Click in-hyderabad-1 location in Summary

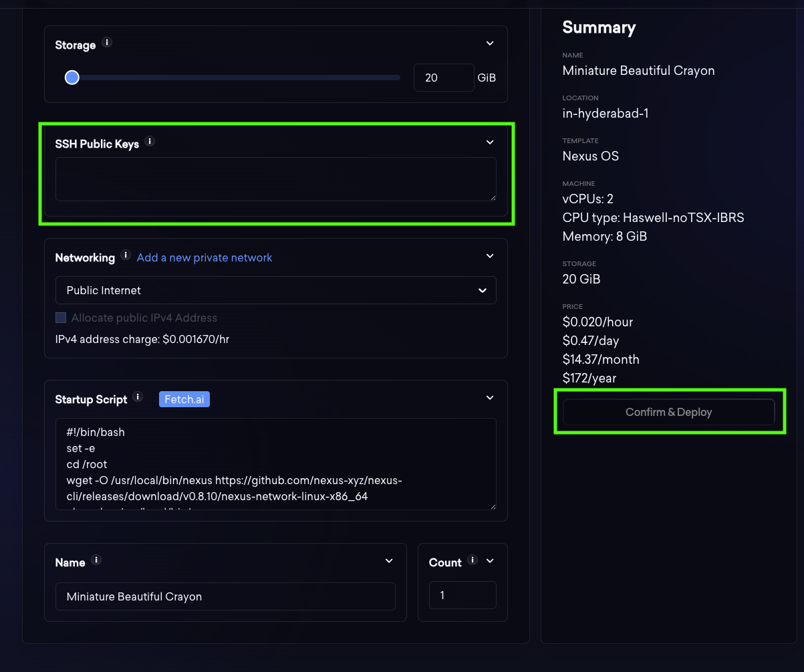coord(606,113)
